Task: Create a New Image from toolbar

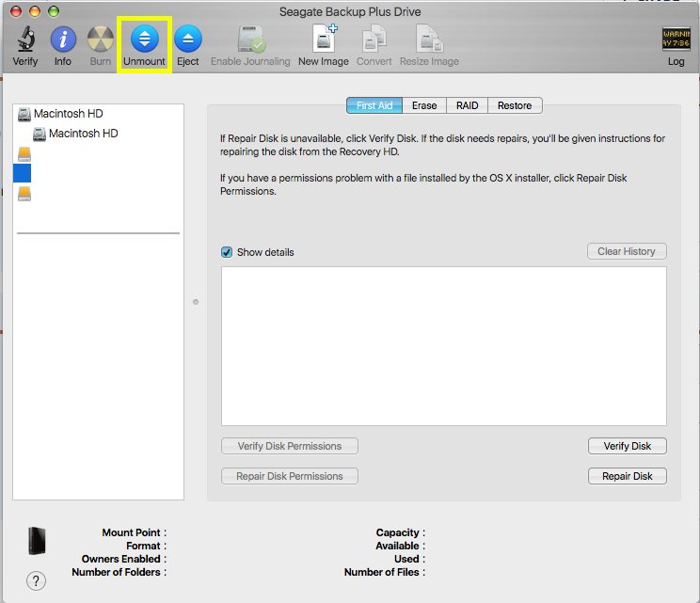Action: pyautogui.click(x=324, y=39)
